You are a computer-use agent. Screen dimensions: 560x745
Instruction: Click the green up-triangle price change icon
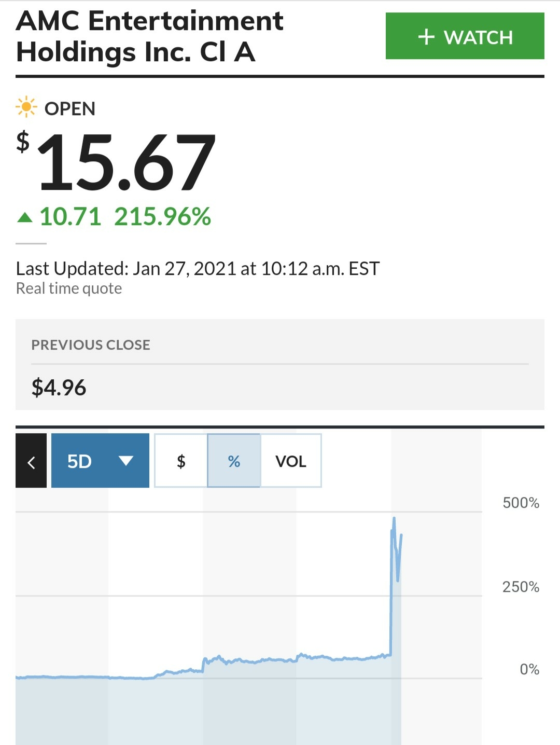25,217
